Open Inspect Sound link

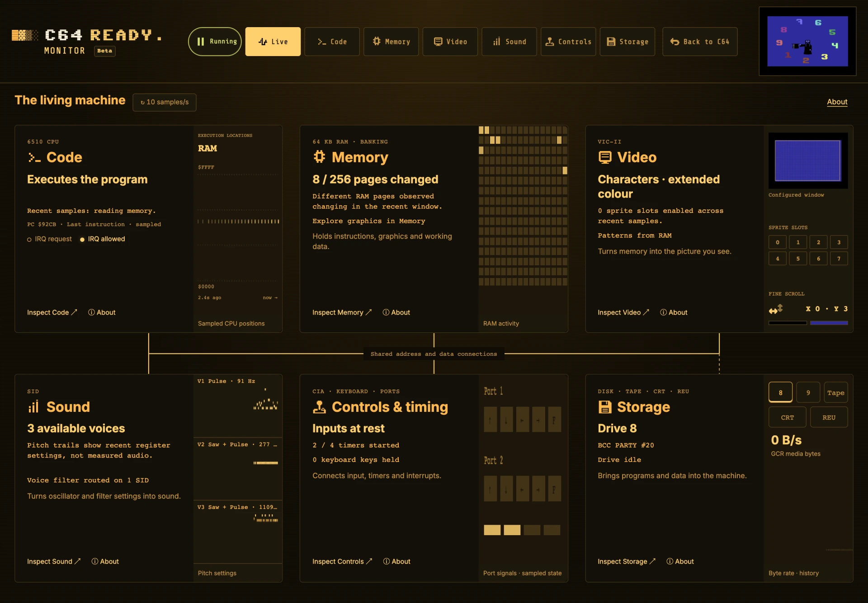(x=54, y=561)
